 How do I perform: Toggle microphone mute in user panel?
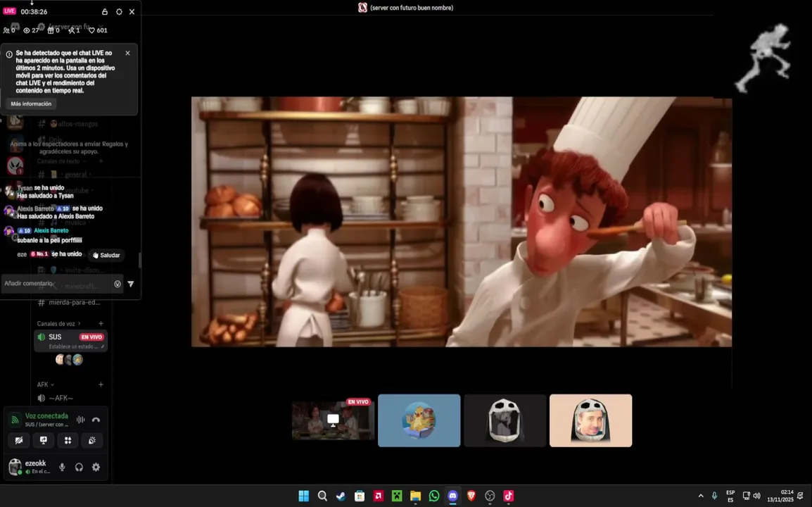tap(62, 467)
